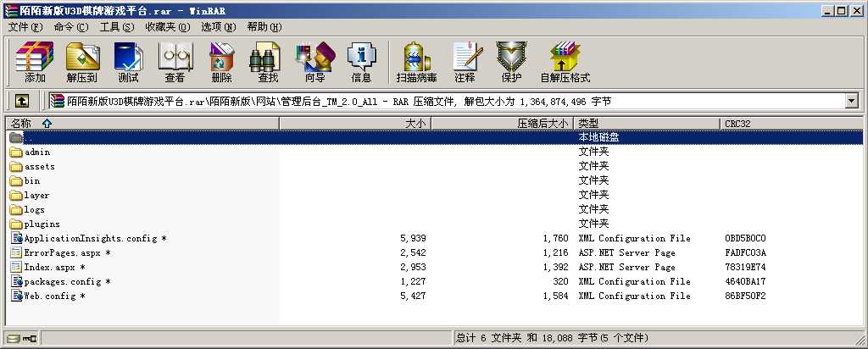This screenshot has height=349, width=868.
Task: Sort by 大小 column header
Action: [x=355, y=124]
